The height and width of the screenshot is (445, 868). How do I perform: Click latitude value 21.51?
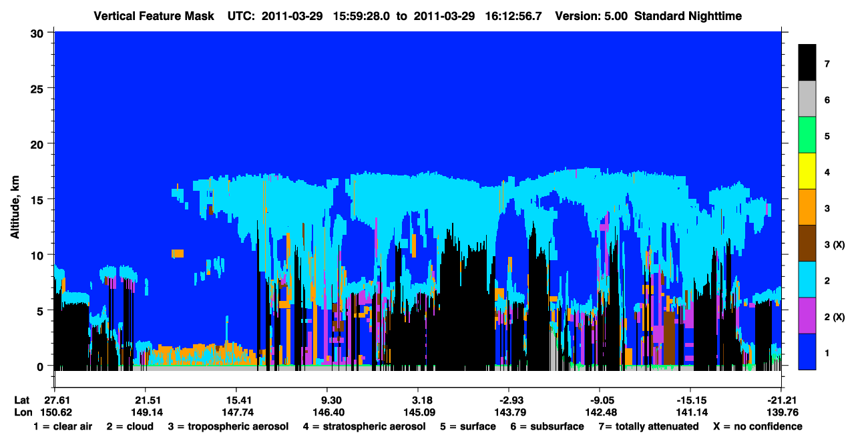click(x=145, y=400)
